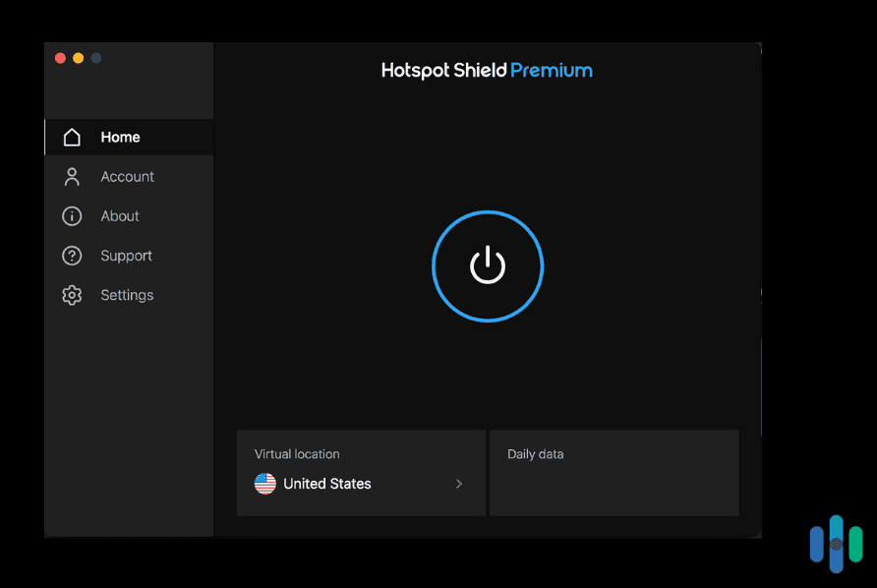
Task: Click the Daily data panel
Action: (614, 472)
